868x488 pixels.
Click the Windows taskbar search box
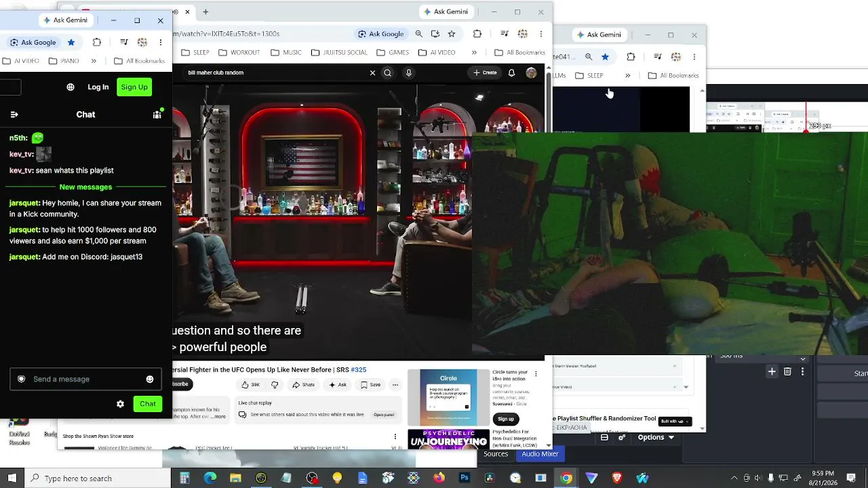[x=98, y=479]
